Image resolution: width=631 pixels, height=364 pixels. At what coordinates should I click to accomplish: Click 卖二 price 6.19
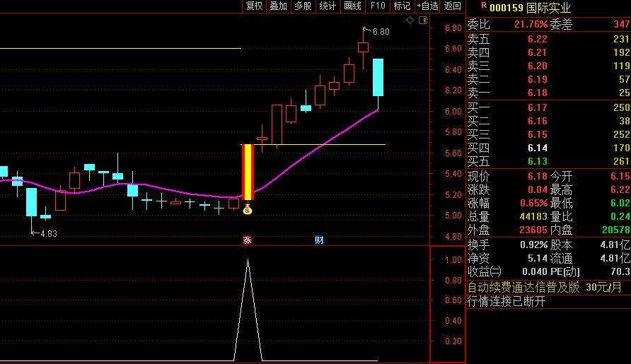click(x=537, y=80)
